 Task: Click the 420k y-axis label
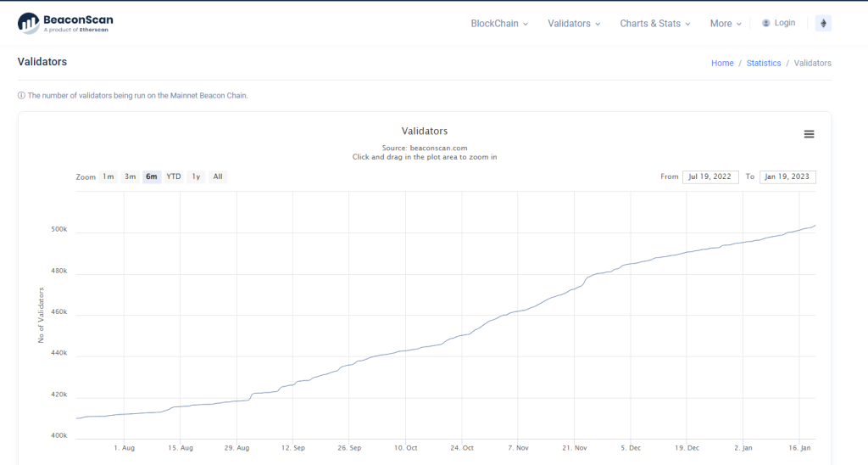pyautogui.click(x=58, y=395)
